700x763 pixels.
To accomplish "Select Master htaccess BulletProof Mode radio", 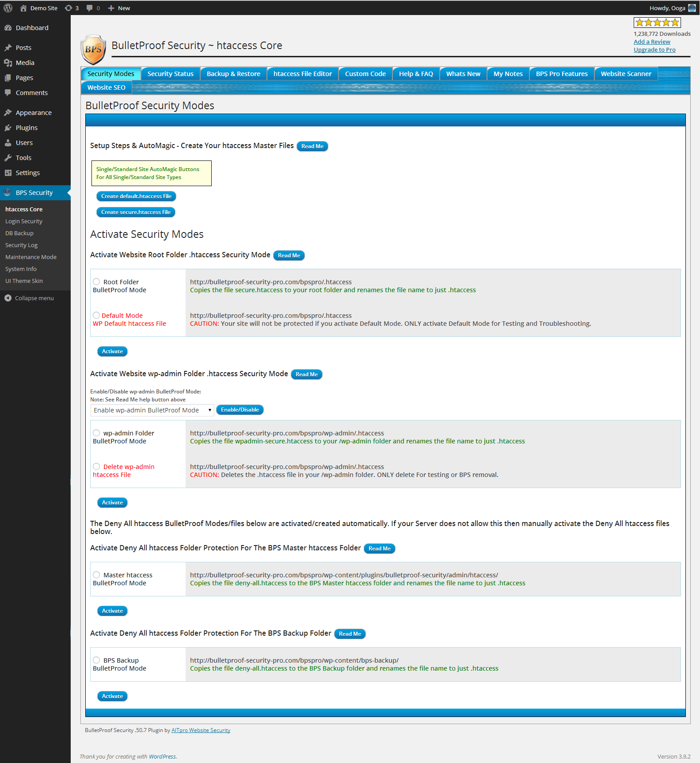I will pos(96,575).
